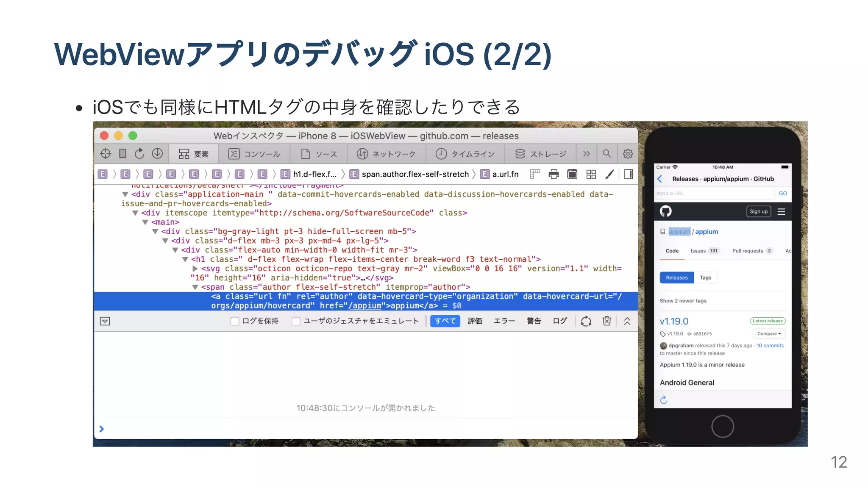868x488 pixels.
Task: Click the print media styles icon
Action: 554,174
